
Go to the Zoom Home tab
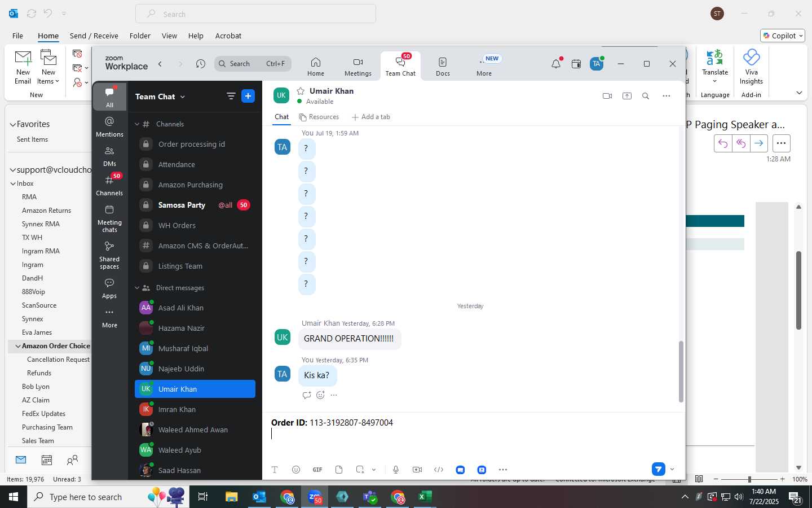pyautogui.click(x=316, y=67)
